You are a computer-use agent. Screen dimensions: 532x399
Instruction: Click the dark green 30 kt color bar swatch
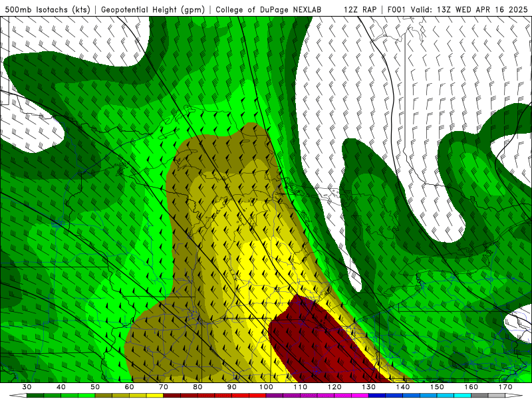click(x=35, y=396)
